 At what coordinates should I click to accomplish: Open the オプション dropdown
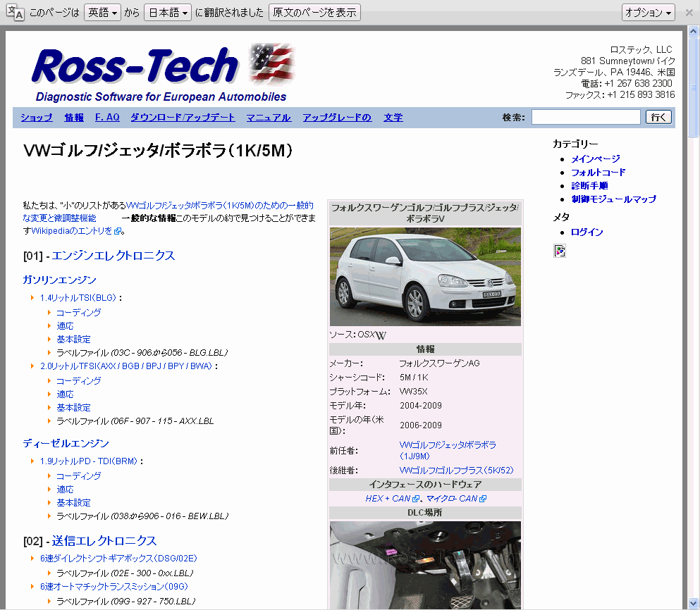coord(649,13)
